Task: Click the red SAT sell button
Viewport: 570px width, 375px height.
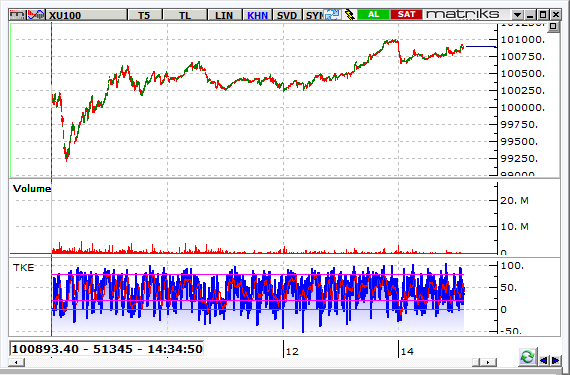Action: tap(406, 15)
